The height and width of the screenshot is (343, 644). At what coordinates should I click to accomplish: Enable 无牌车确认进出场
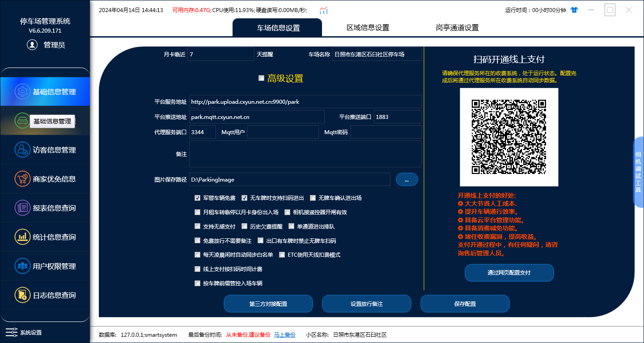click(313, 198)
